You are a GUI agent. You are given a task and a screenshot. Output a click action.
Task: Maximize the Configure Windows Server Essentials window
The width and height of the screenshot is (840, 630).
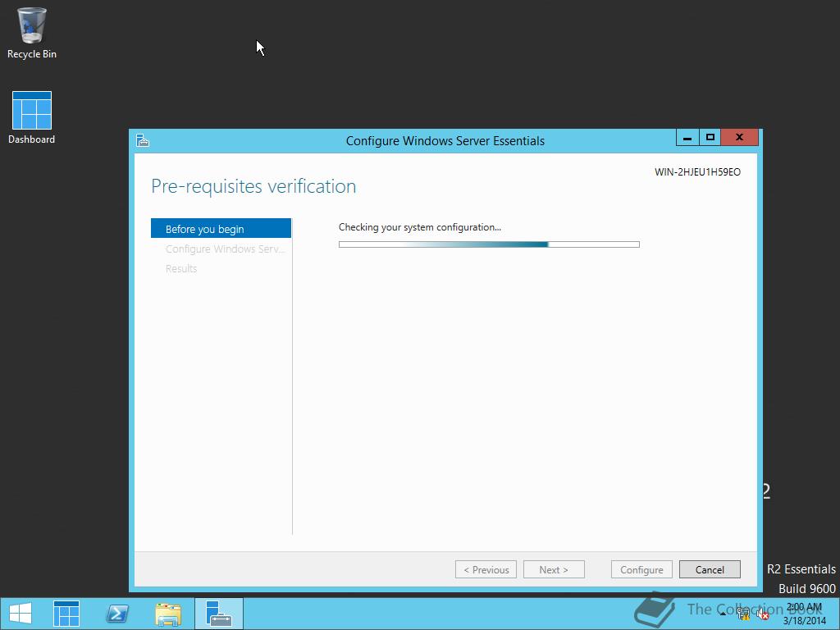point(710,138)
